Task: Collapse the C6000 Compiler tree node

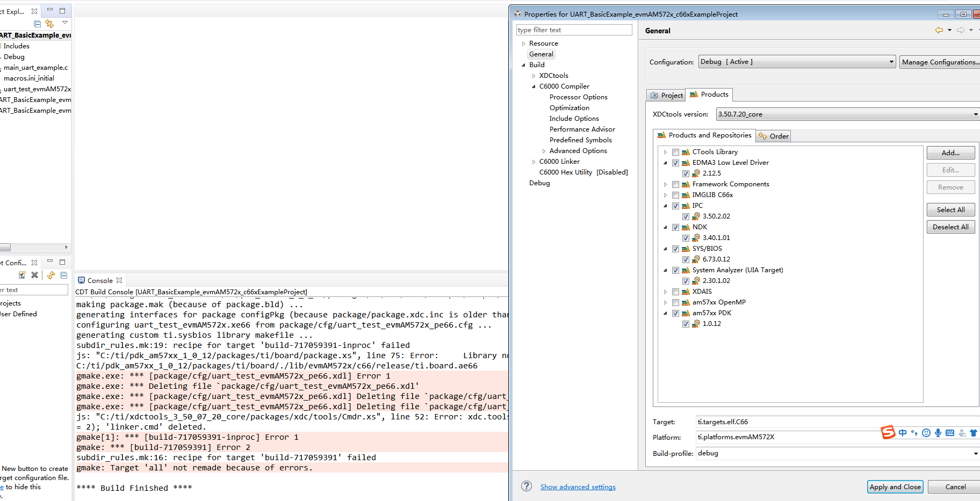Action: (x=534, y=86)
